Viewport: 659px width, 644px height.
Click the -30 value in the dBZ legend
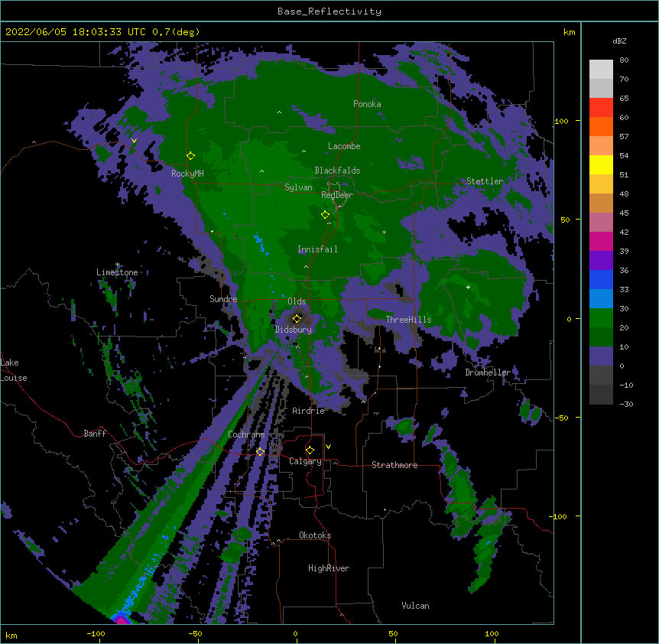tap(626, 404)
